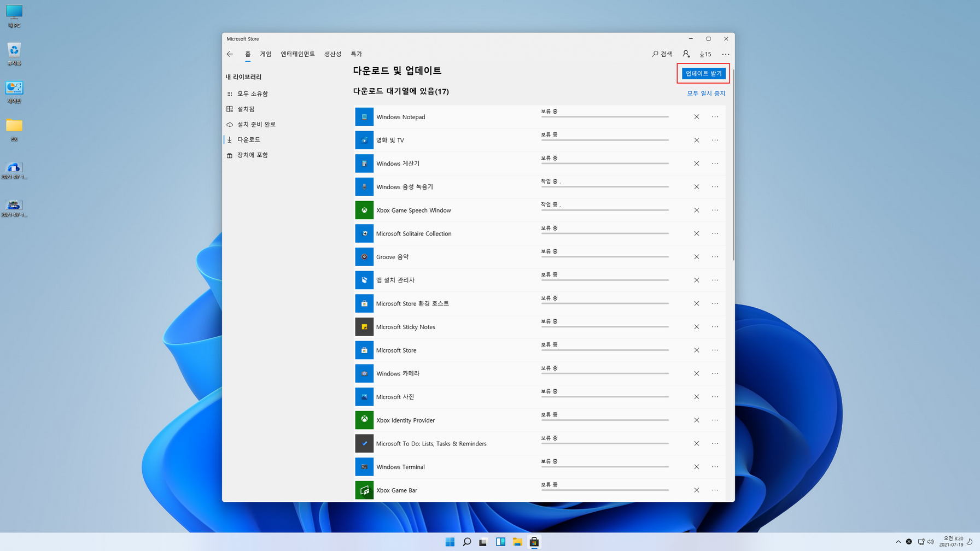Switch to the 엔터테인먼트 tab
The image size is (980, 551).
[x=297, y=54]
